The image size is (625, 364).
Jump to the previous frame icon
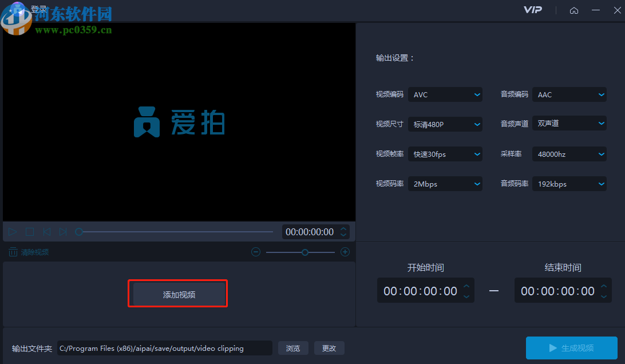46,232
